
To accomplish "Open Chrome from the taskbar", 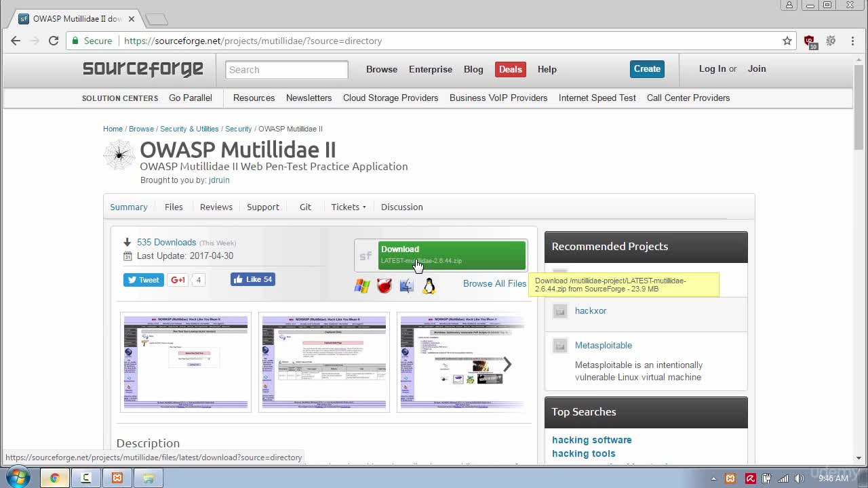I will (x=55, y=478).
